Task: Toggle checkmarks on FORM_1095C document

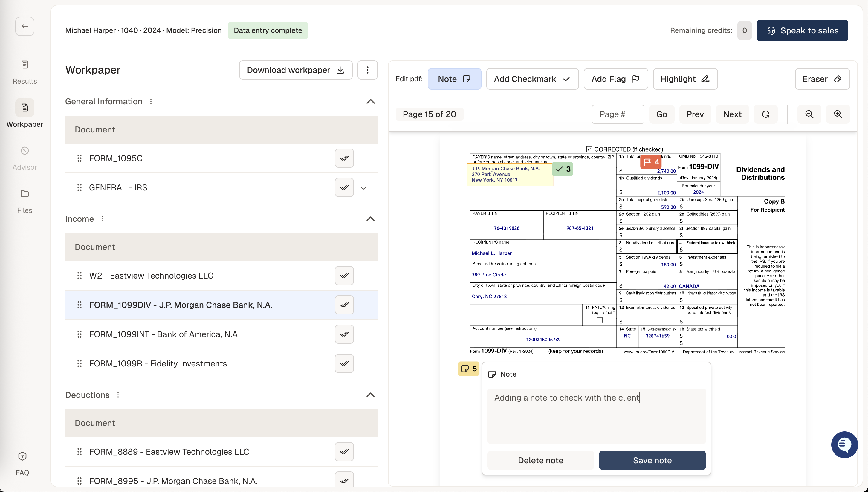Action: coord(344,158)
